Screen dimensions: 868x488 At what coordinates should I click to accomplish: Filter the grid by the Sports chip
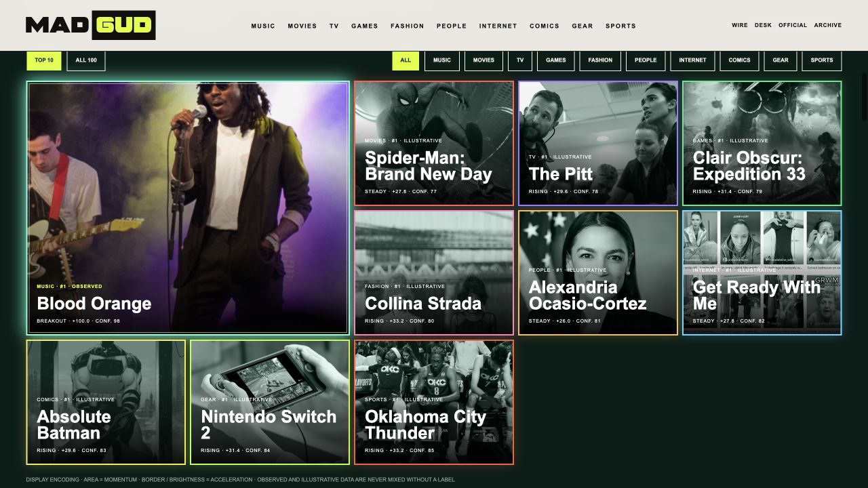pyautogui.click(x=822, y=60)
